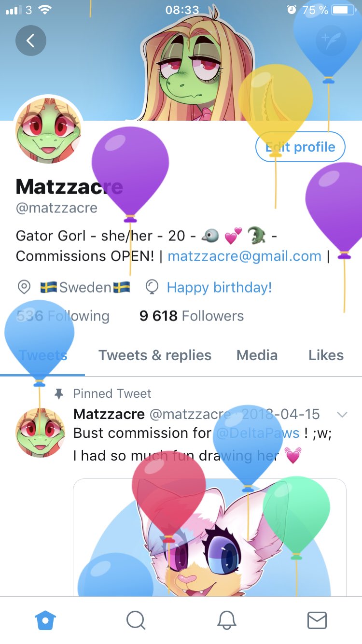Click the Edit profile button
The width and height of the screenshot is (362, 644).
[x=300, y=147]
